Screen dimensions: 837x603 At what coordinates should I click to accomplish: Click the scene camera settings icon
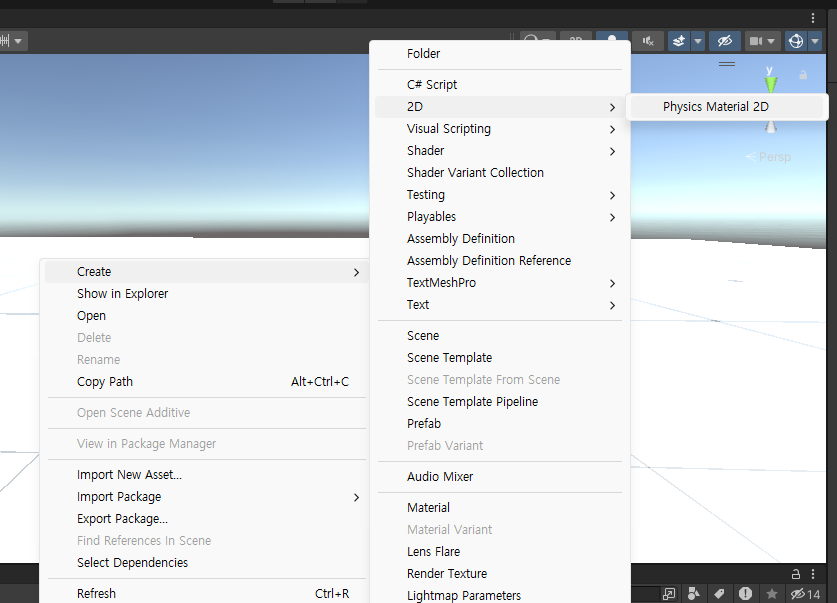(x=756, y=41)
